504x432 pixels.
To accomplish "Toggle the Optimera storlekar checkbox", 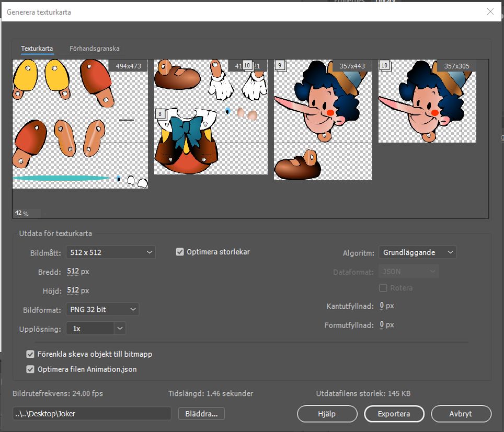I will point(180,252).
